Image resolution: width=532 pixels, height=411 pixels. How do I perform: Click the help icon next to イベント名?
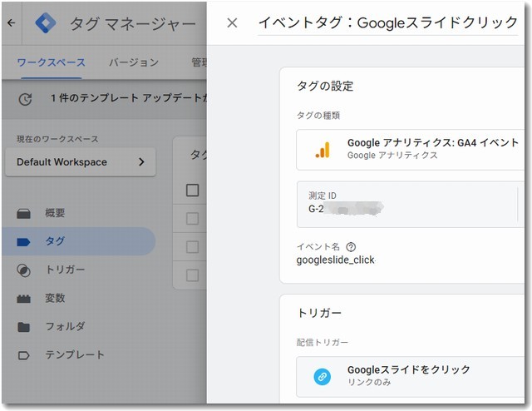pos(351,247)
